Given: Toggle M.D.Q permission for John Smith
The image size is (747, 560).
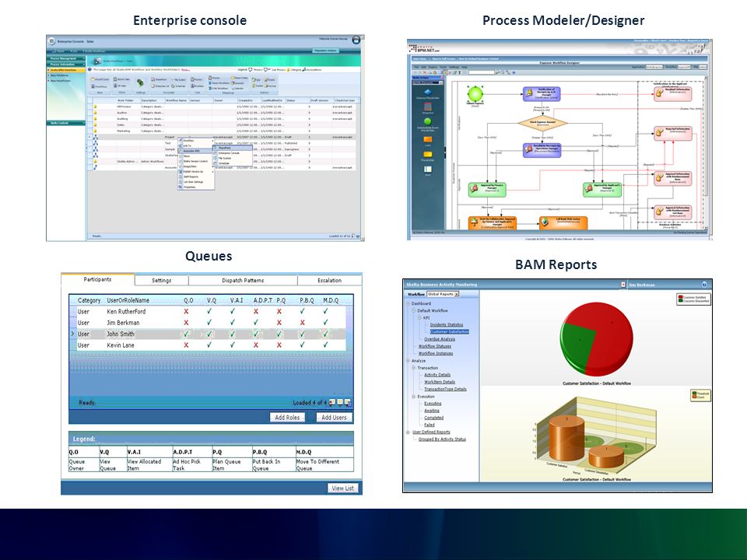Looking at the screenshot, I should coord(326,334).
